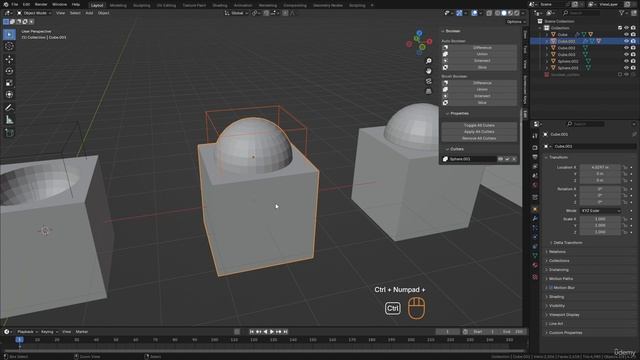Switch perspective/orthographic grid icon
Screen dimensions: 640x360
(x=429, y=91)
